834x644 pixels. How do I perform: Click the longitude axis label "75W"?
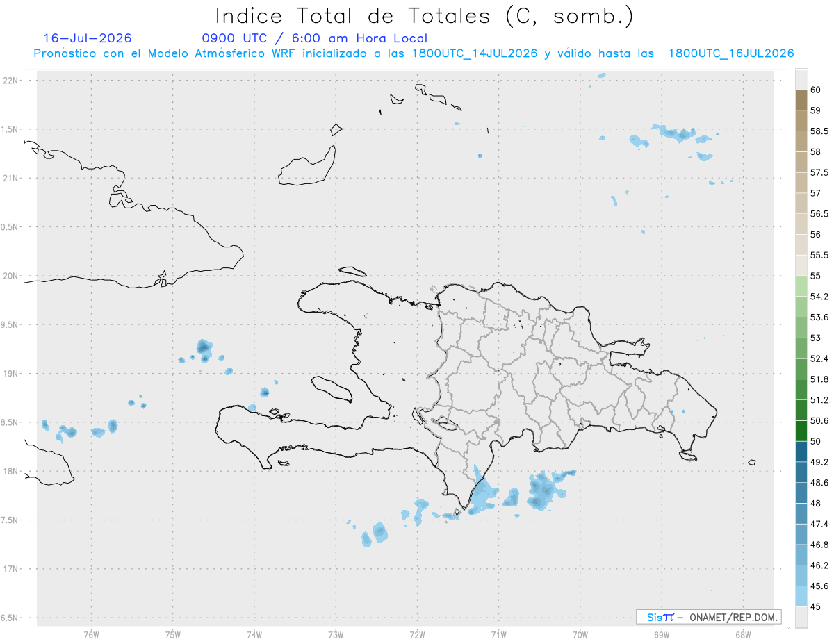(172, 635)
